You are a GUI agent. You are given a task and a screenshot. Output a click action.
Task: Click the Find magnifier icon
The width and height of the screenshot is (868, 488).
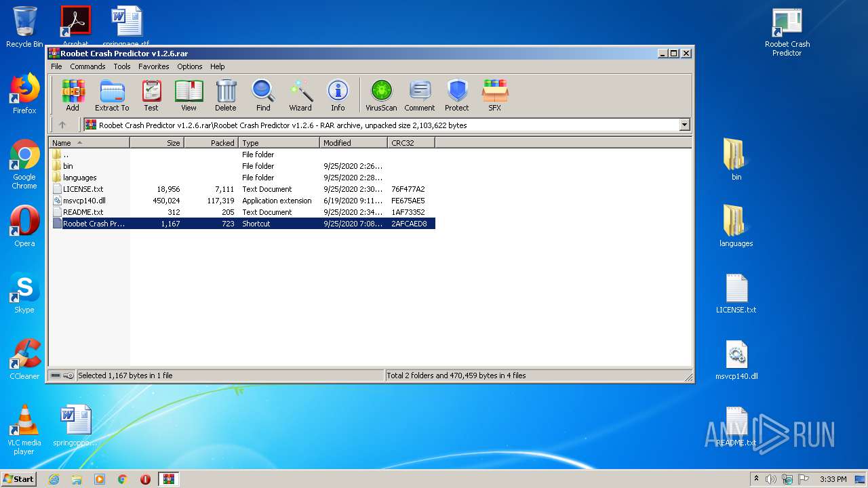coord(263,95)
